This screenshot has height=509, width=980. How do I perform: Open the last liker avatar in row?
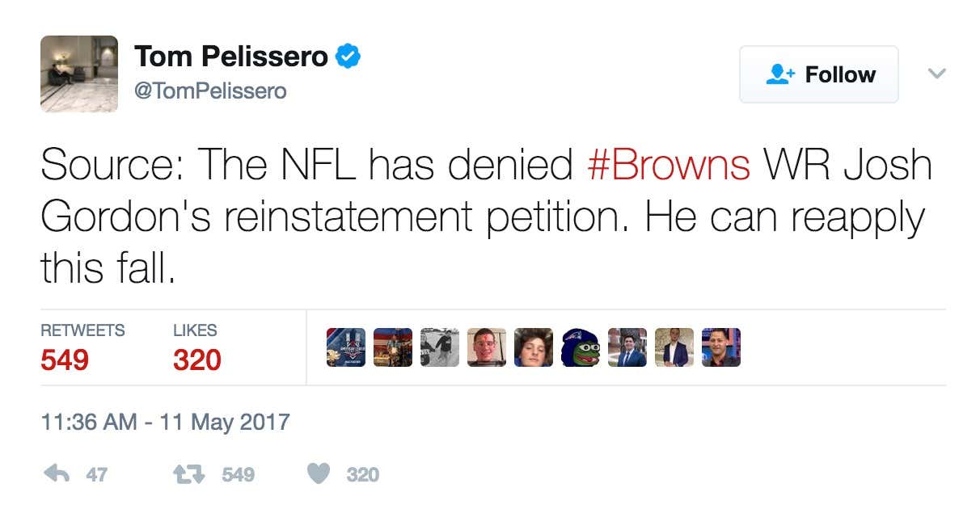click(721, 347)
